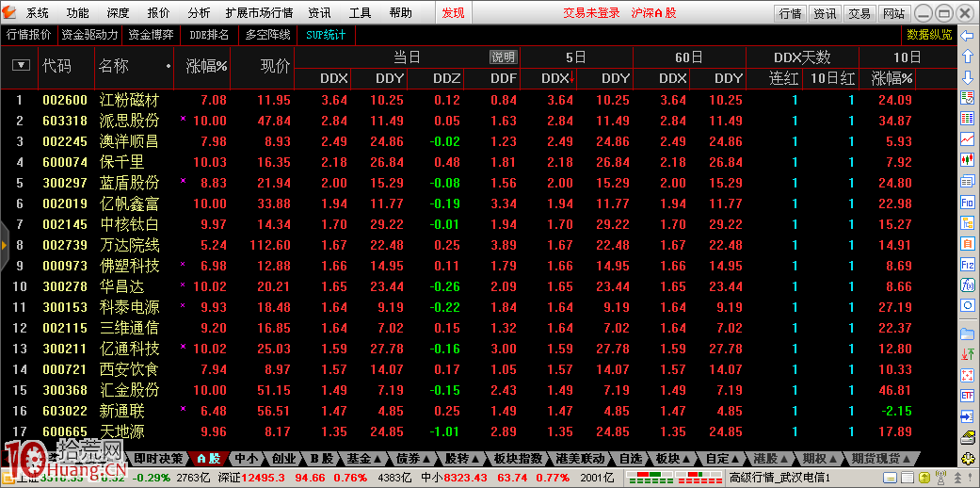
Task: Open the 港股▲ bottom tab menu
Action: (772, 459)
